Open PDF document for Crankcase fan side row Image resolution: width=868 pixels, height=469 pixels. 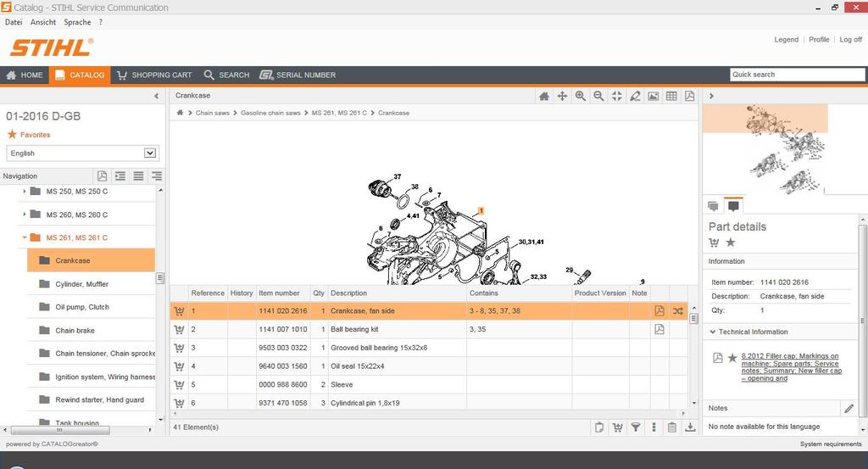point(659,310)
